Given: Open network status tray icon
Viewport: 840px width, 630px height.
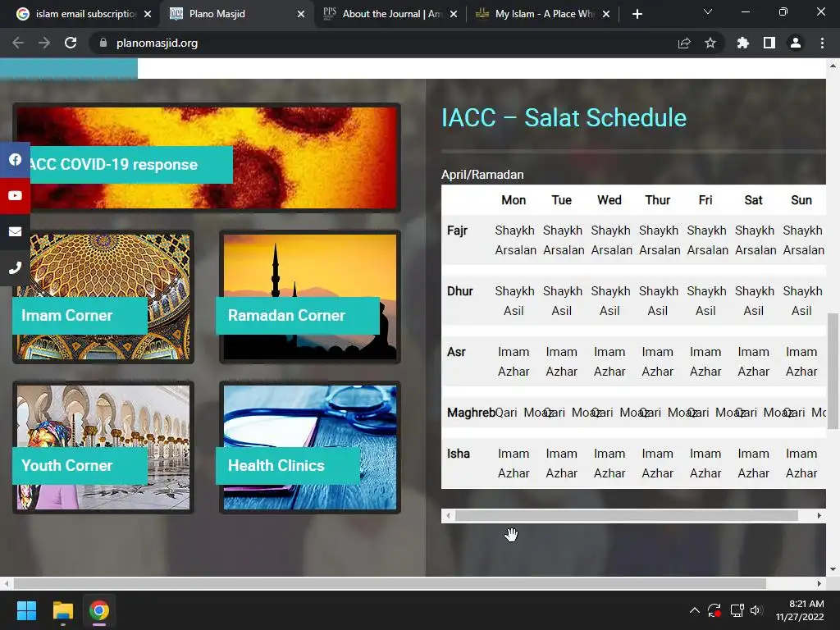Looking at the screenshot, I should point(737,610).
